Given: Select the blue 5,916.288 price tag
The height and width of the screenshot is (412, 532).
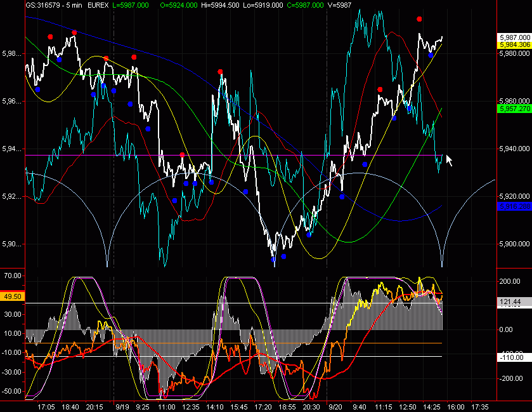Looking at the screenshot, I should [x=514, y=206].
